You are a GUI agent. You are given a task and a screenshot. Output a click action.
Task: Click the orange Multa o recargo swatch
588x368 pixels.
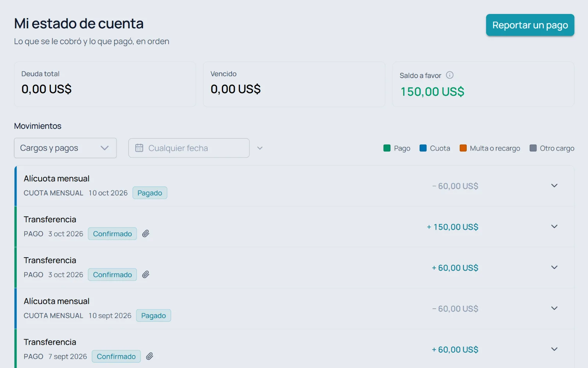(x=463, y=148)
